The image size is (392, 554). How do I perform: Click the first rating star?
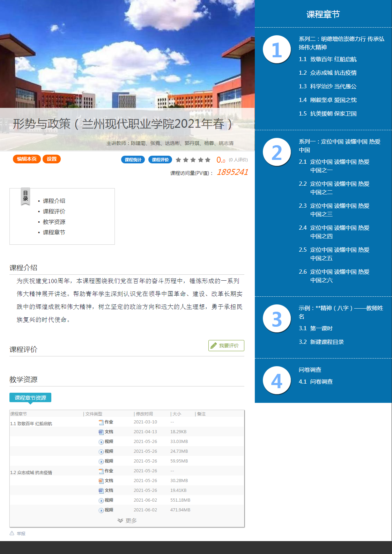(x=178, y=160)
